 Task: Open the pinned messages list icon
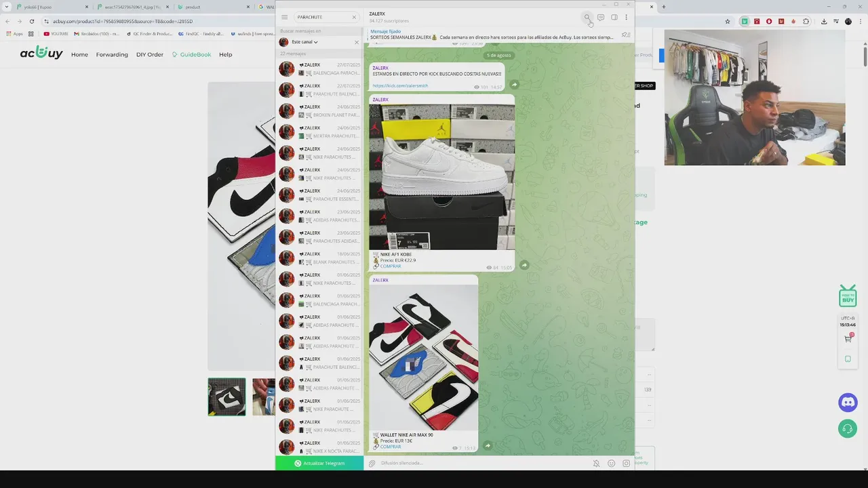click(x=626, y=35)
